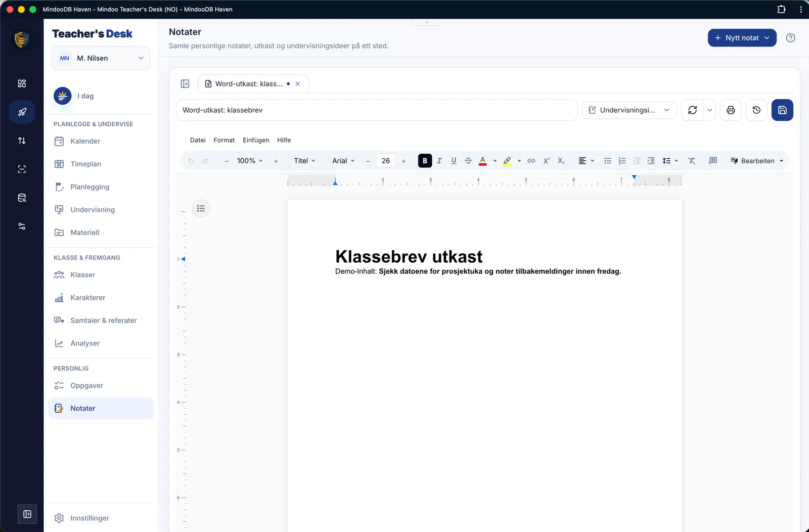Screen dimensions: 809x532
Task: Toggle bold formatting button
Action: pos(425,161)
